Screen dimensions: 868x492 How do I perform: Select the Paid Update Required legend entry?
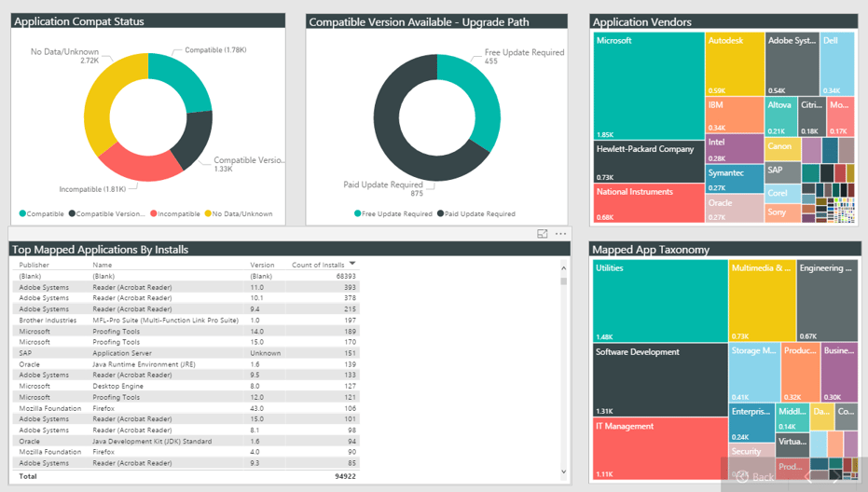click(x=476, y=213)
